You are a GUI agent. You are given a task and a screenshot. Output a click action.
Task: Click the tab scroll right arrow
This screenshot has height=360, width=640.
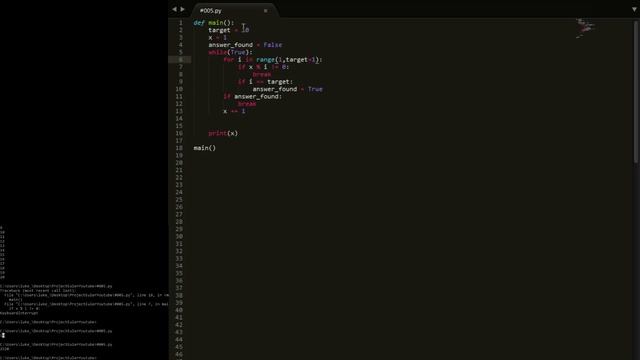tap(182, 9)
